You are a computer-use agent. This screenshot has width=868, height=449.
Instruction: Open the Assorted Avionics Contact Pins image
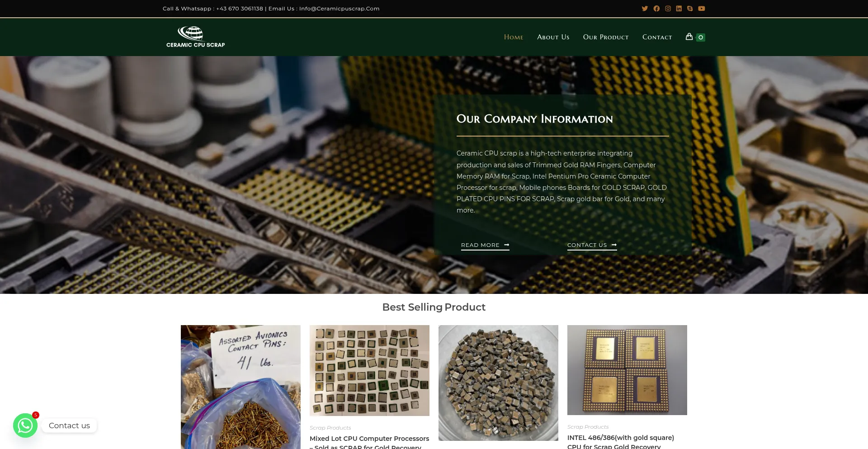241,387
